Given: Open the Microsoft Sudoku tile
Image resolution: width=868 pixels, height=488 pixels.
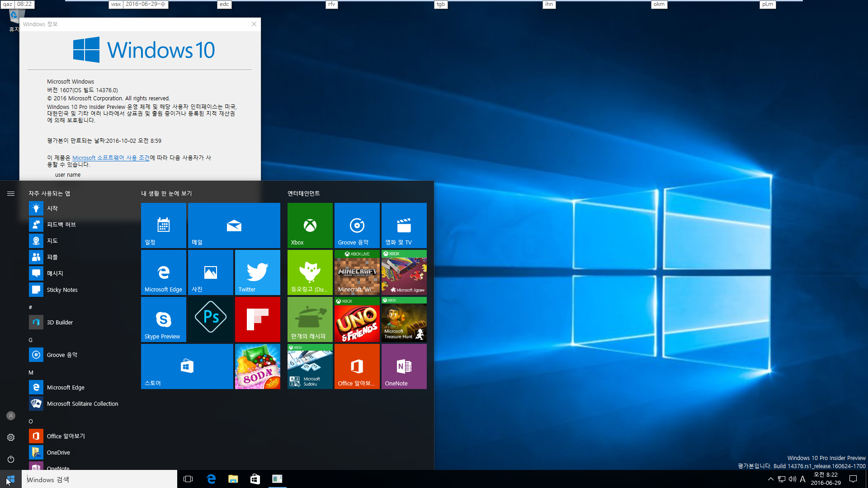Looking at the screenshot, I should click(x=310, y=366).
